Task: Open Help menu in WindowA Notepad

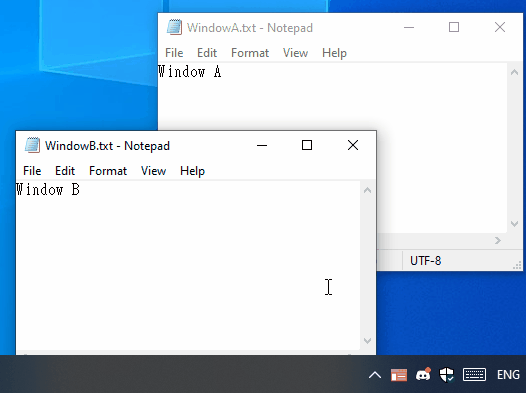Action: point(334,53)
